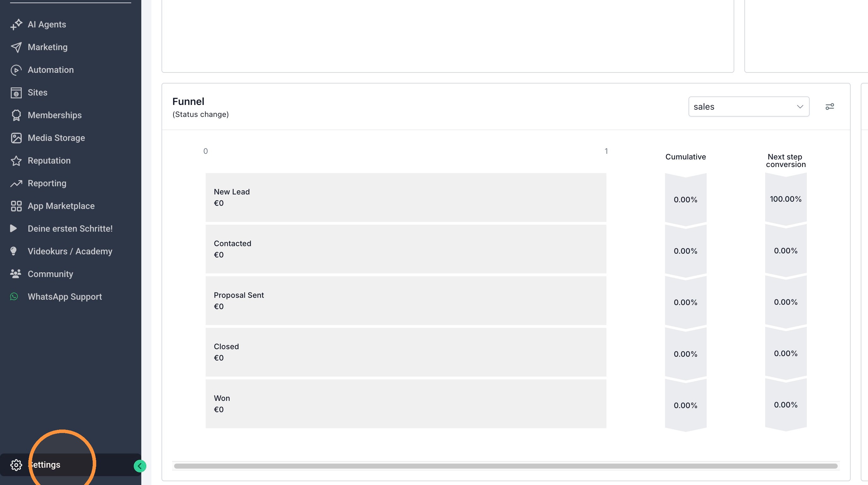The image size is (868, 485).
Task: Click the Reputation star icon
Action: click(16, 160)
